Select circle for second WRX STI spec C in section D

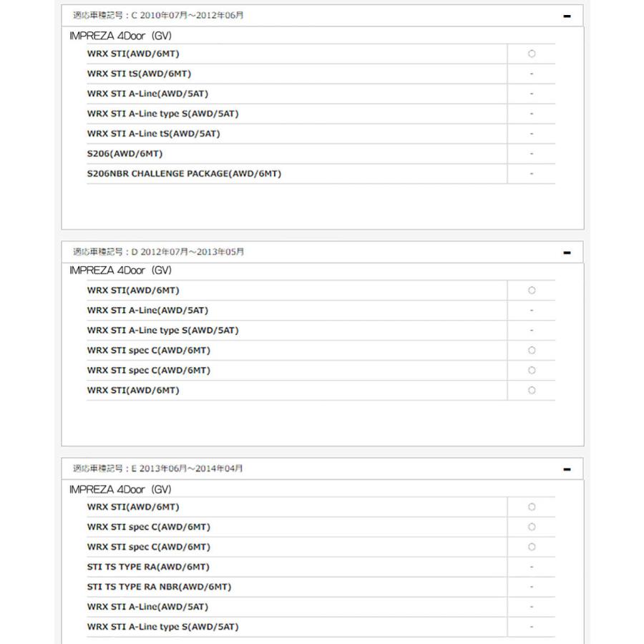pyautogui.click(x=532, y=370)
